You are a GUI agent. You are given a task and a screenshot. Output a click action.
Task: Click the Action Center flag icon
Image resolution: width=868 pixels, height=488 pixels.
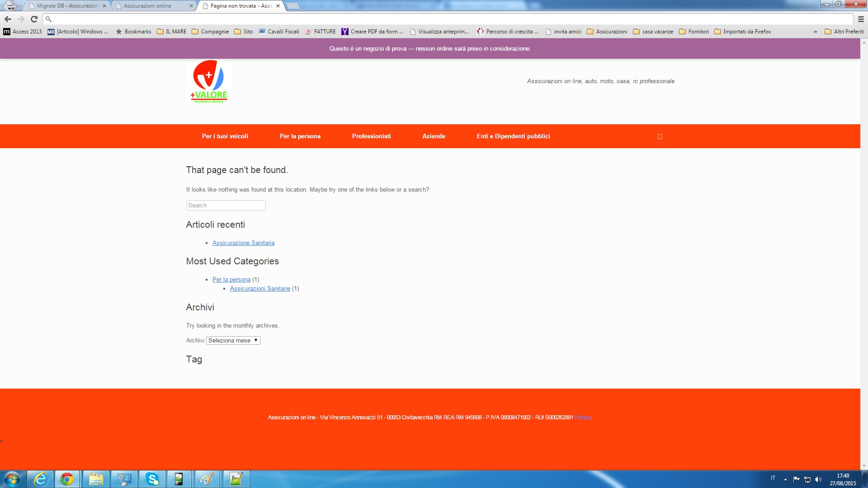click(x=797, y=479)
